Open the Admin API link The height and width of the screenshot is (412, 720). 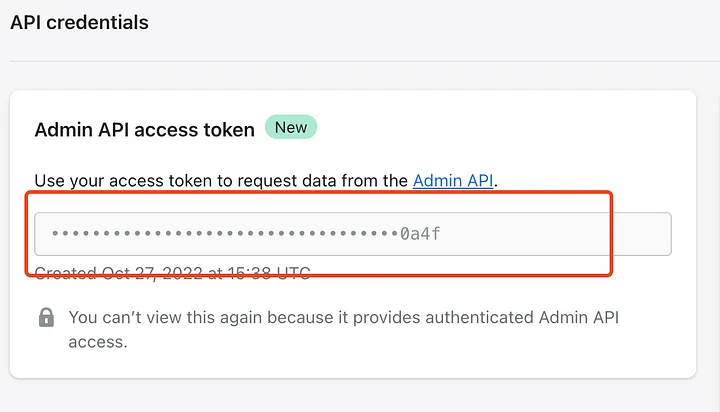[453, 181]
